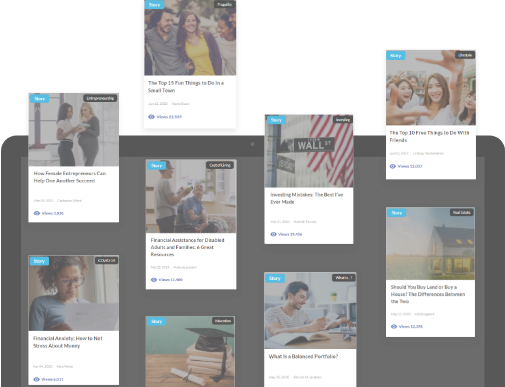Click the eye icon on the Buy Land or House card
Image resolution: width=505 pixels, height=387 pixels.
coord(394,326)
